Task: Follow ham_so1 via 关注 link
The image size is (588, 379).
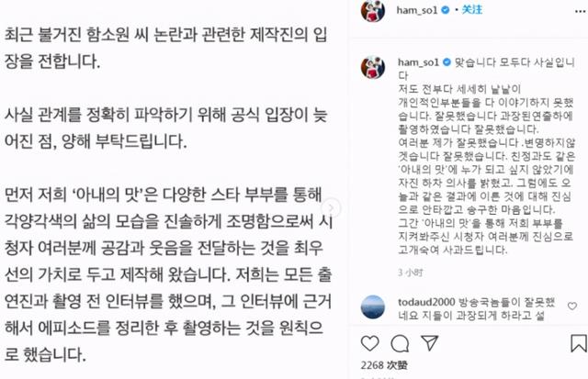Action: 471,10
